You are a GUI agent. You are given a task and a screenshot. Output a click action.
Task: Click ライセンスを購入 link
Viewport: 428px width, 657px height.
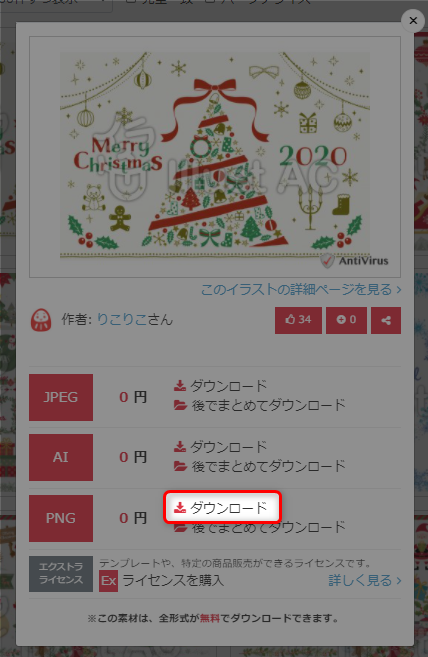(173, 581)
